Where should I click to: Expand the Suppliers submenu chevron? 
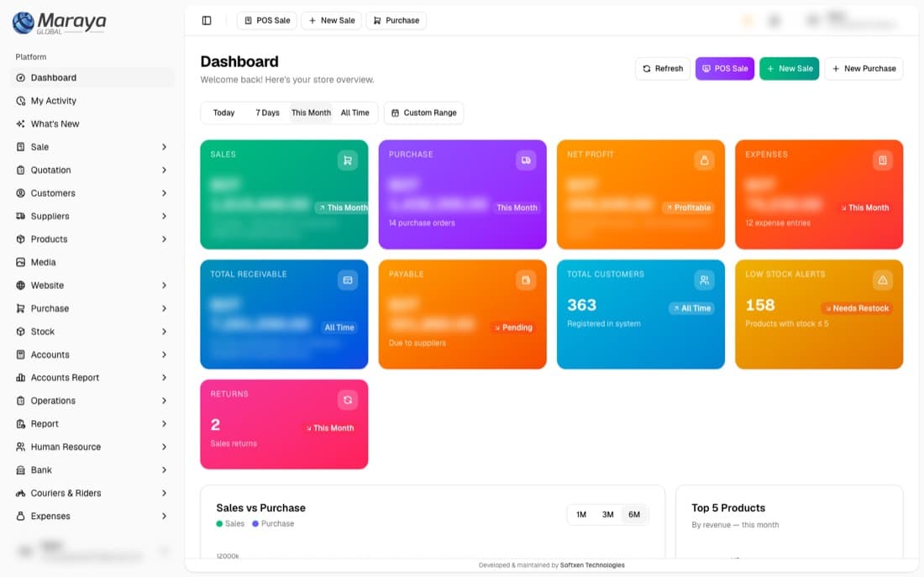(165, 217)
